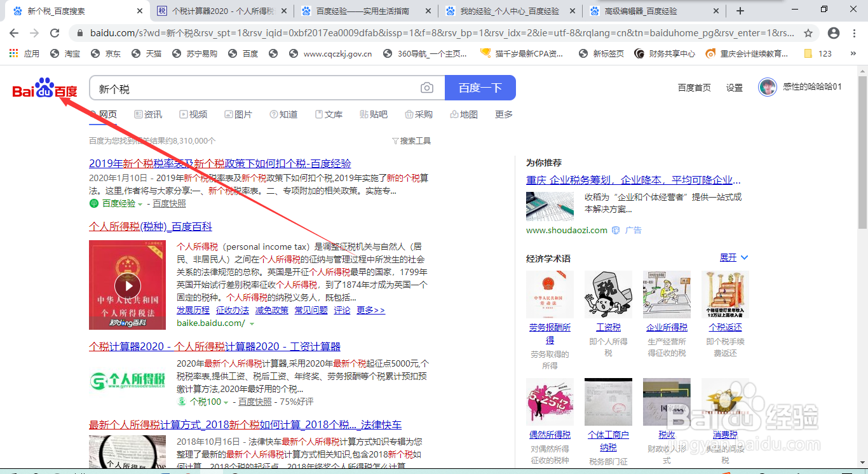
Task: Click the 百度一下 search button
Action: (x=480, y=88)
